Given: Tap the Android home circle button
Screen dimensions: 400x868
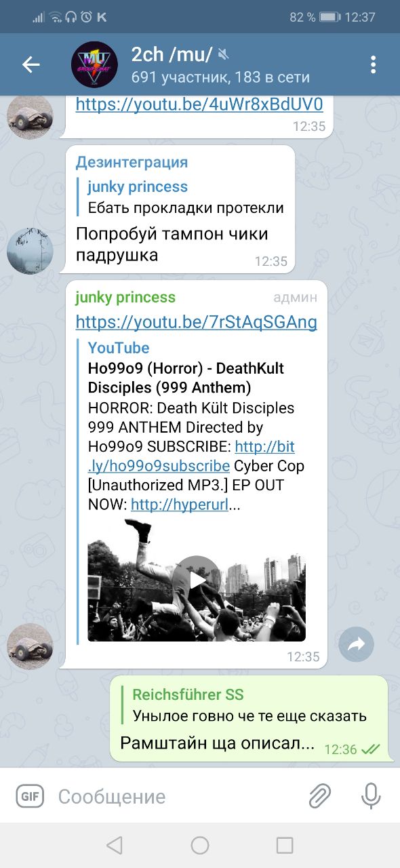Looking at the screenshot, I should pyautogui.click(x=200, y=845).
